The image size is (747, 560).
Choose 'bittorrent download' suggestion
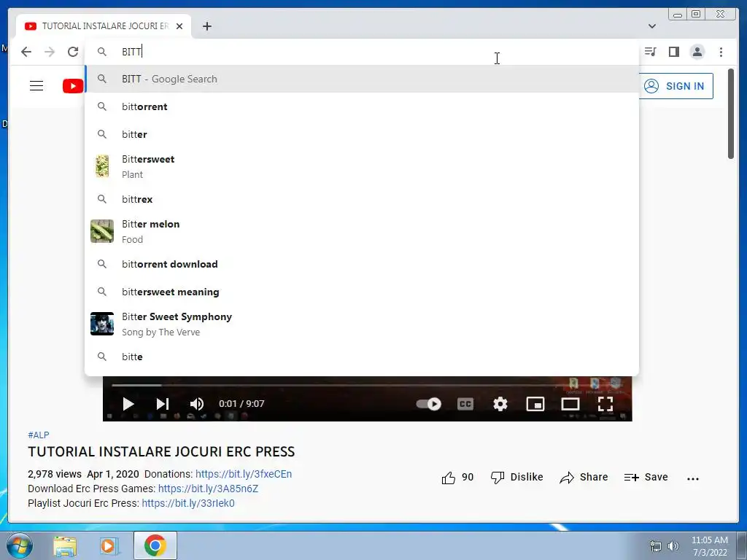(x=362, y=264)
